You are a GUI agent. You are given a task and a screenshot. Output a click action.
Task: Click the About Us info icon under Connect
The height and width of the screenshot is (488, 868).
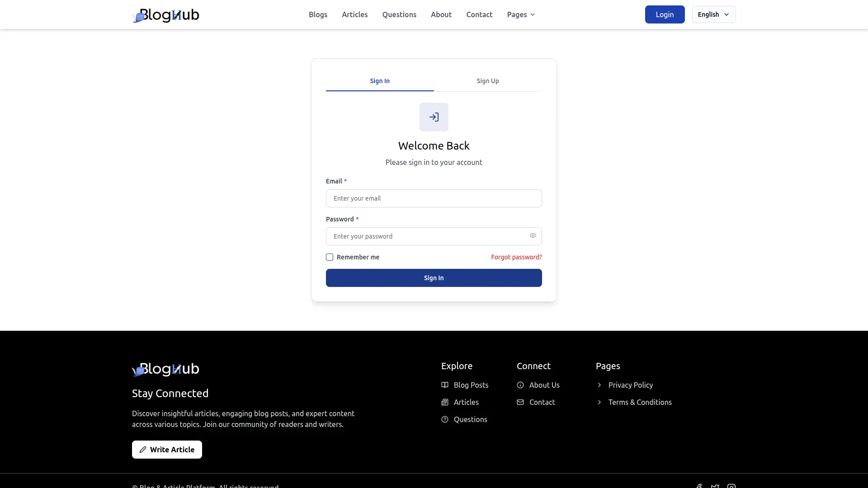click(520, 385)
